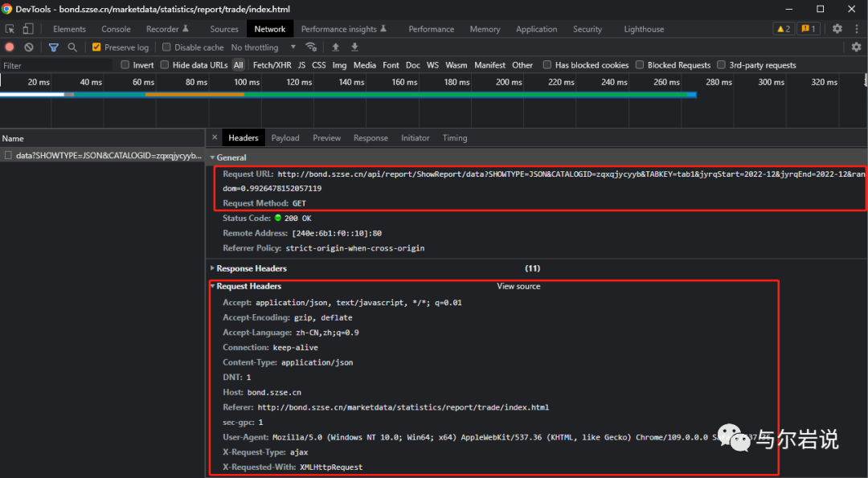The image size is (868, 478).
Task: Filter requests by Img
Action: tap(339, 65)
